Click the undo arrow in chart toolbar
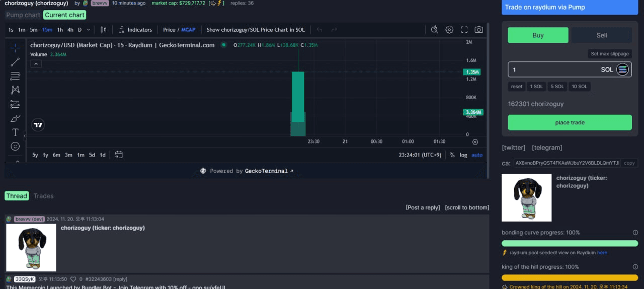The width and height of the screenshot is (644, 289). pyautogui.click(x=319, y=30)
